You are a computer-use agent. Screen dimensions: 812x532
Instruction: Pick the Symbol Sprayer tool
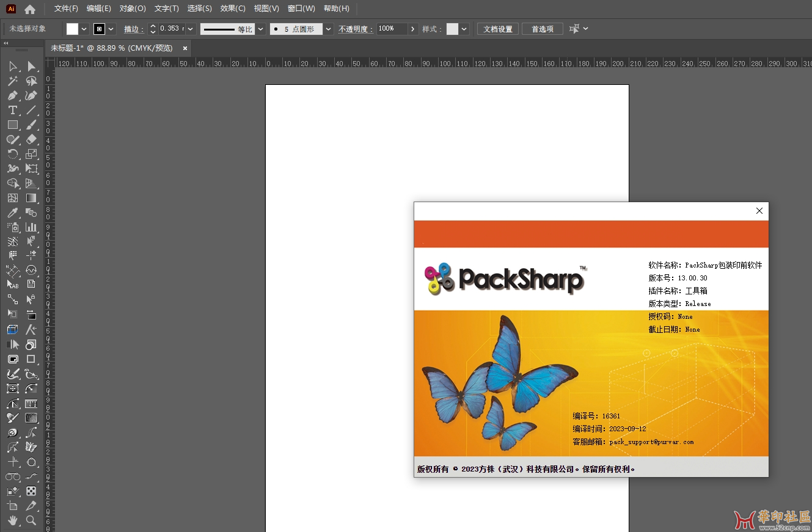(x=13, y=227)
